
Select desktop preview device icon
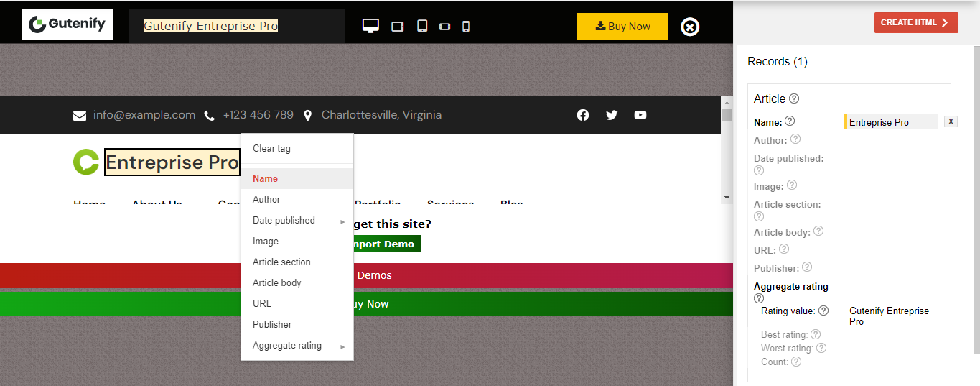click(370, 26)
